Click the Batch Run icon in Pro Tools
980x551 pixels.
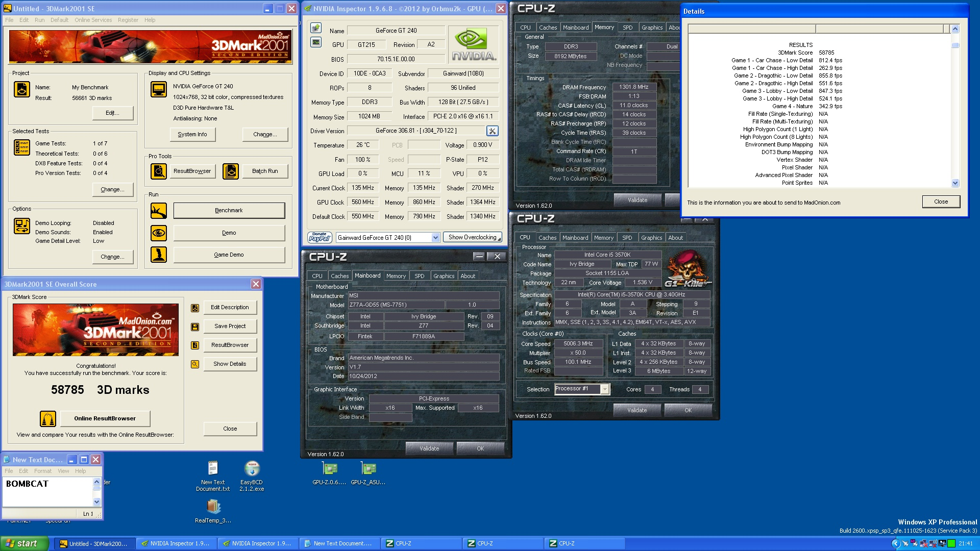coord(231,171)
